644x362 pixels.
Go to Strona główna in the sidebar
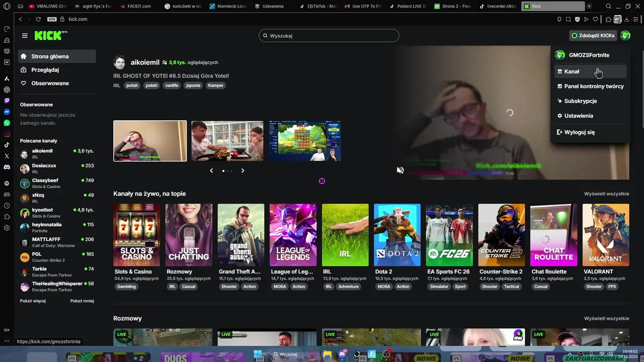[57, 56]
